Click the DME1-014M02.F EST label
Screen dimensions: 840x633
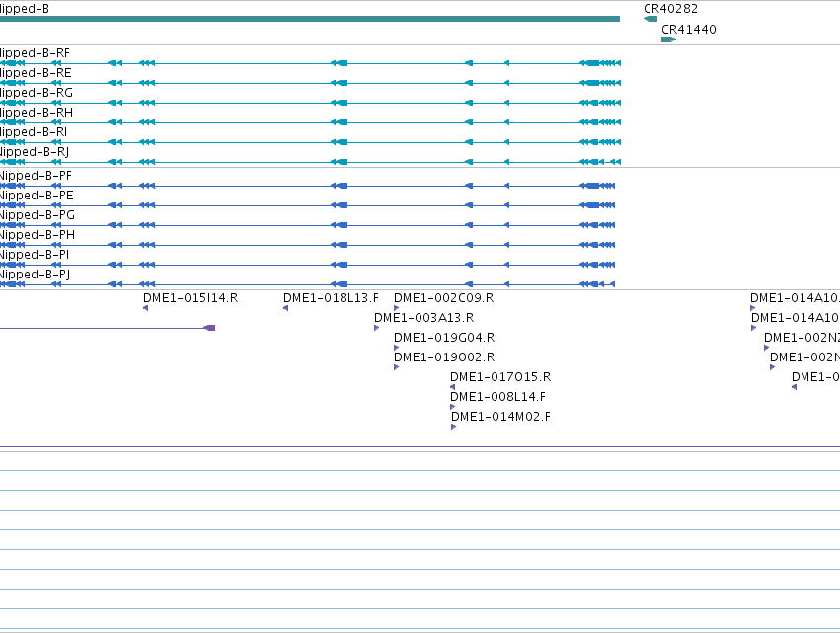500,417
